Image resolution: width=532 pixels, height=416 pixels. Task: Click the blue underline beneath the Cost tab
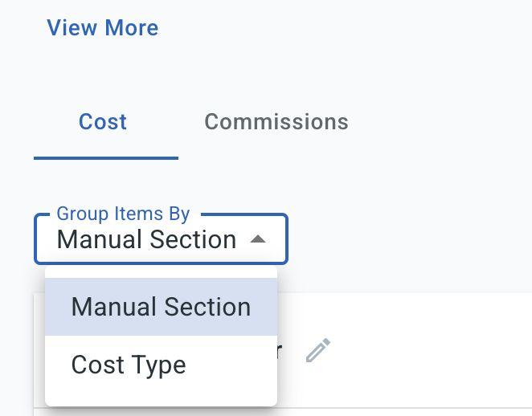105,157
